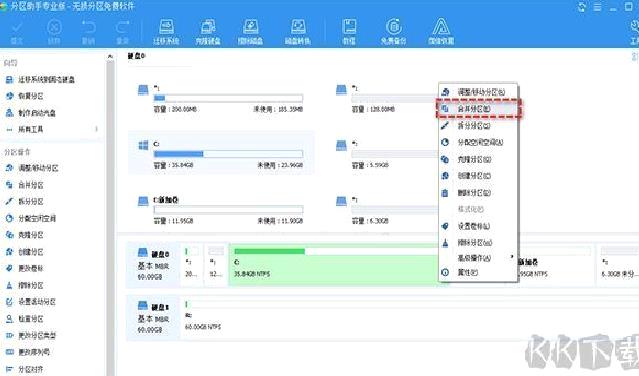Image resolution: width=639 pixels, height=376 pixels.
Task: Select Clone Partition (克隆分区) in sidebar
Action: tap(24, 235)
